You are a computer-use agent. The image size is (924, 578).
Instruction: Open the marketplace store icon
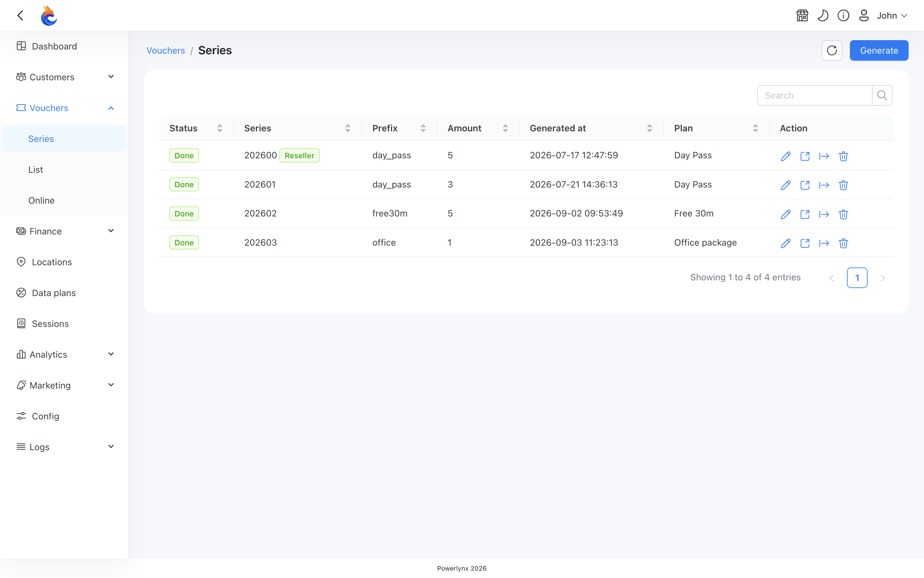click(802, 16)
